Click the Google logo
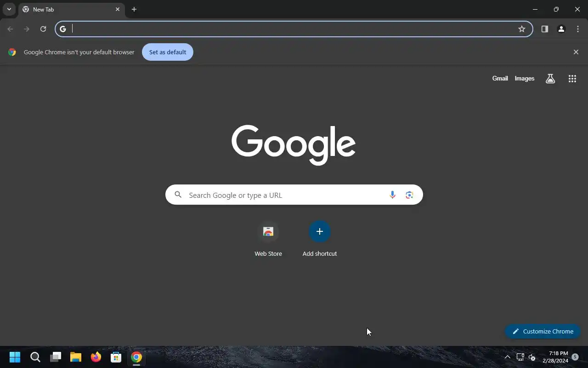This screenshot has width=588, height=368. coord(294,144)
